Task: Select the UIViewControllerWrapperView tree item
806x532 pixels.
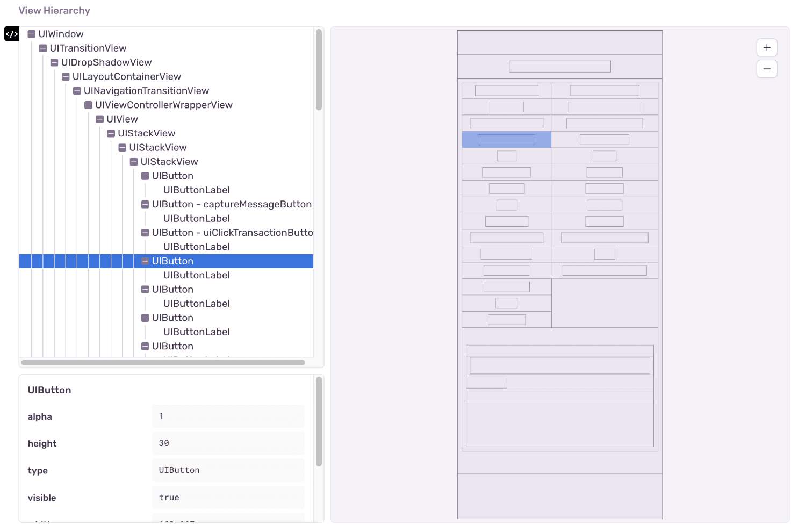Action: coord(164,105)
